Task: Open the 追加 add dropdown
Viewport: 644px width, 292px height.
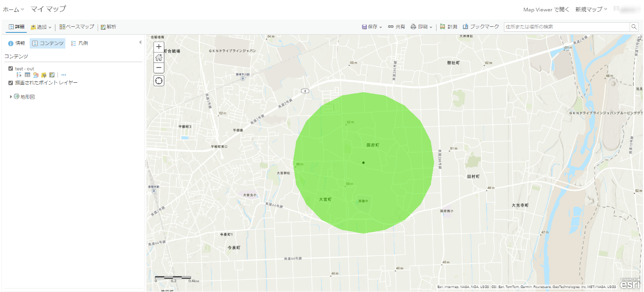Action: pos(41,27)
